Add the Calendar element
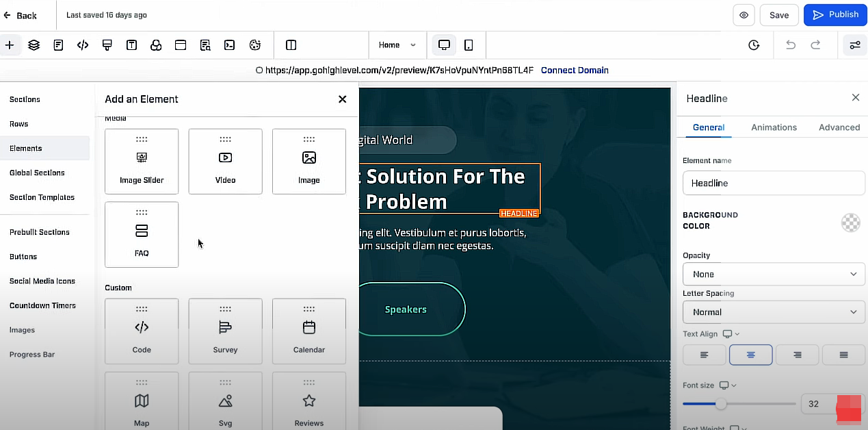868x430 pixels. click(x=308, y=331)
